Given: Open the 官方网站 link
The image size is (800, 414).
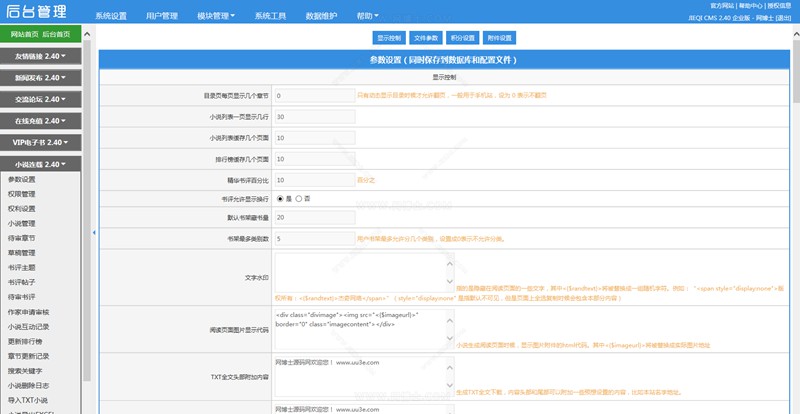Looking at the screenshot, I should [722, 6].
